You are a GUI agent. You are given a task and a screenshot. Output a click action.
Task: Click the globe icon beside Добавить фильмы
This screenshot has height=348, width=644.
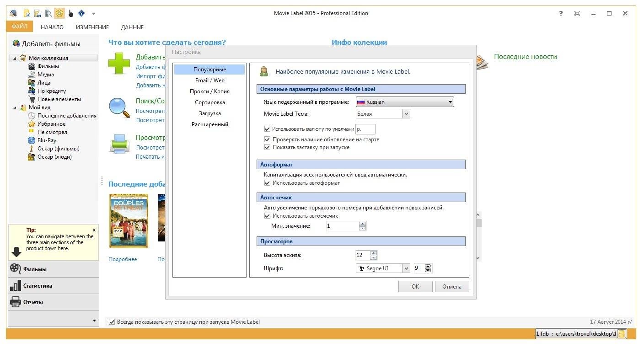(16, 43)
